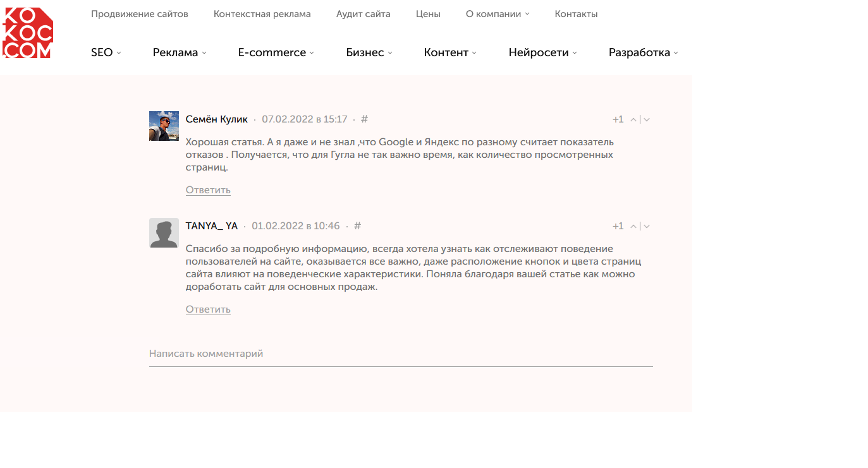Click TANYA_ YA's default avatar
This screenshot has width=868, height=468.
point(164,233)
